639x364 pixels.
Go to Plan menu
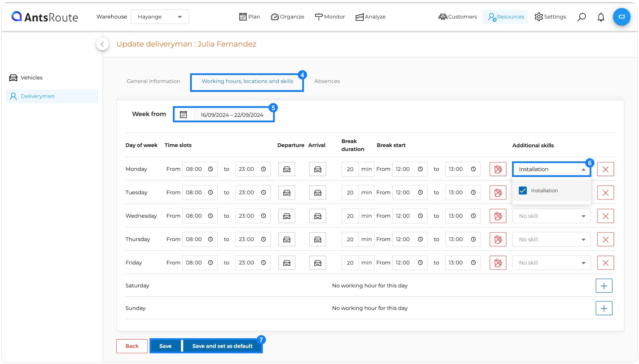point(250,17)
